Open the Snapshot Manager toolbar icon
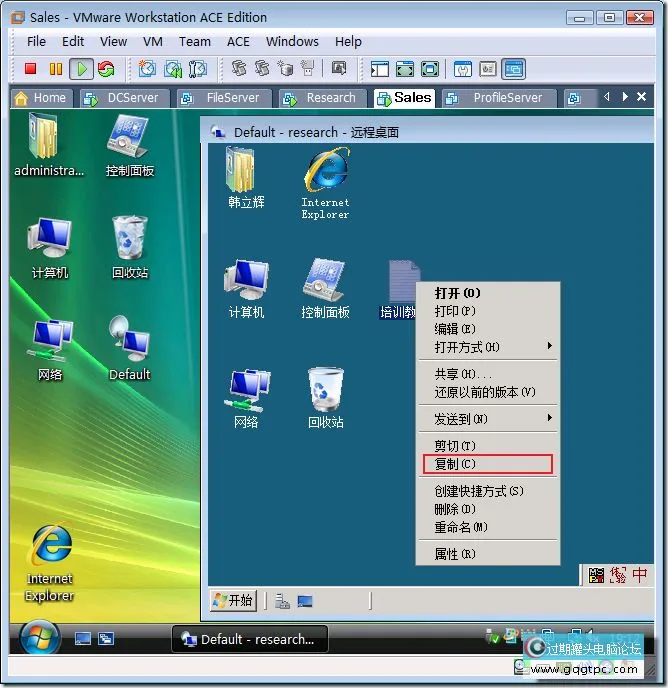The width and height of the screenshot is (668, 688). coord(198,69)
